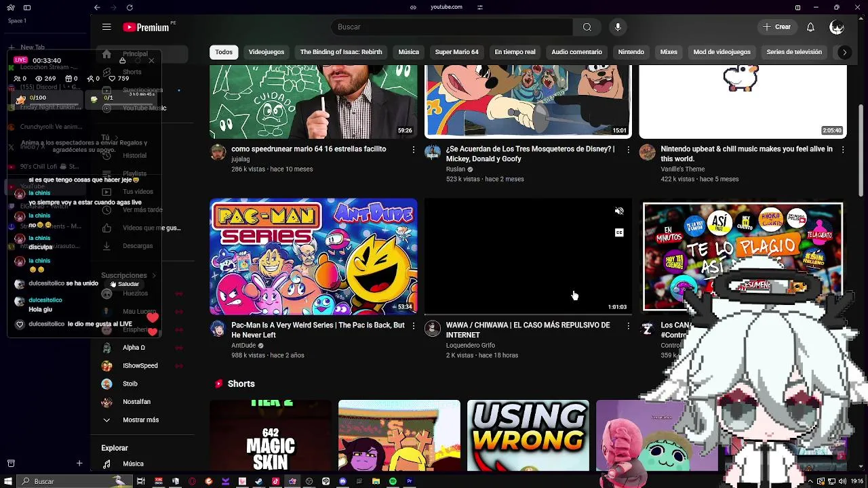Open Nintendo upbeat & chill music title
Viewport: 868px width, 488px height.
pos(747,154)
